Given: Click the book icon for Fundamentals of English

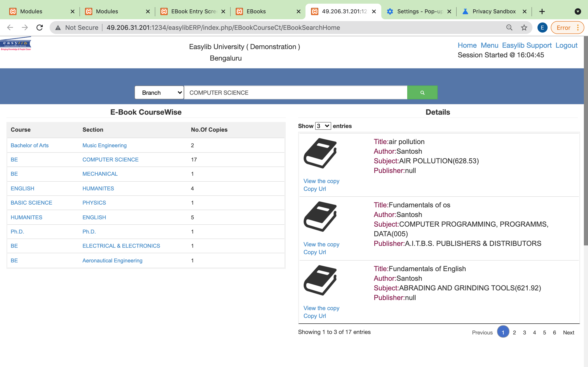Looking at the screenshot, I should point(320,280).
